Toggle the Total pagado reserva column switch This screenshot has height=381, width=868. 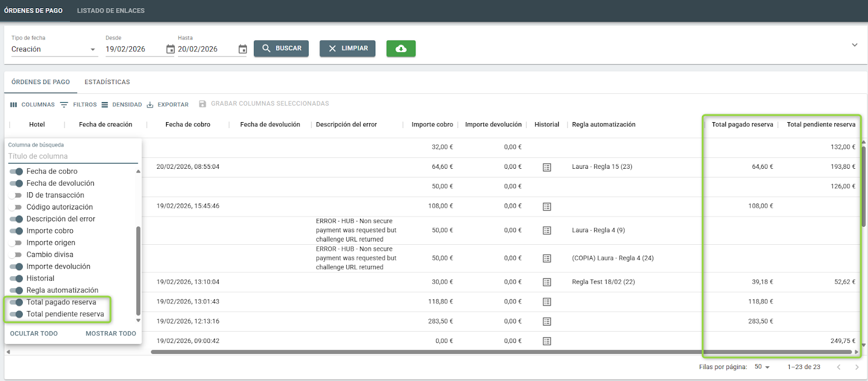(16, 302)
